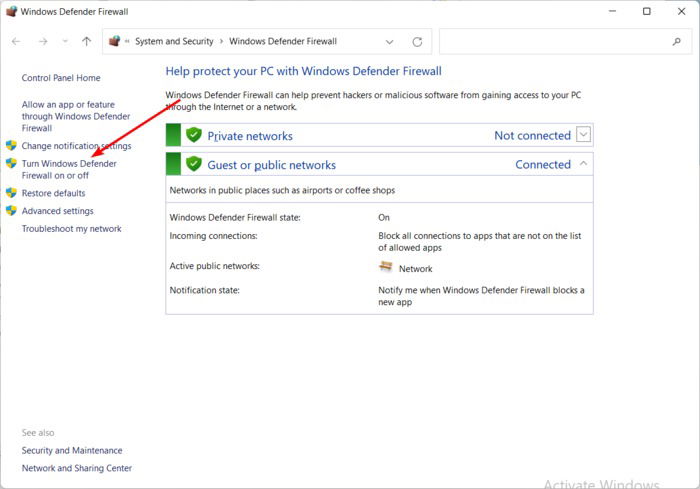The image size is (700, 489).
Task: Click the firewall state value 'On'
Action: [384, 217]
